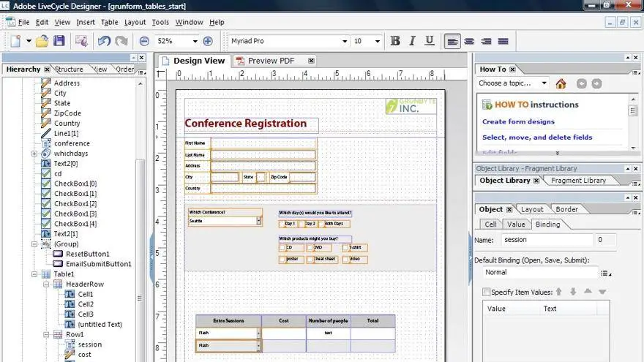The height and width of the screenshot is (362, 644).
Task: Collapse the (Group) tree node
Action: [x=34, y=244]
